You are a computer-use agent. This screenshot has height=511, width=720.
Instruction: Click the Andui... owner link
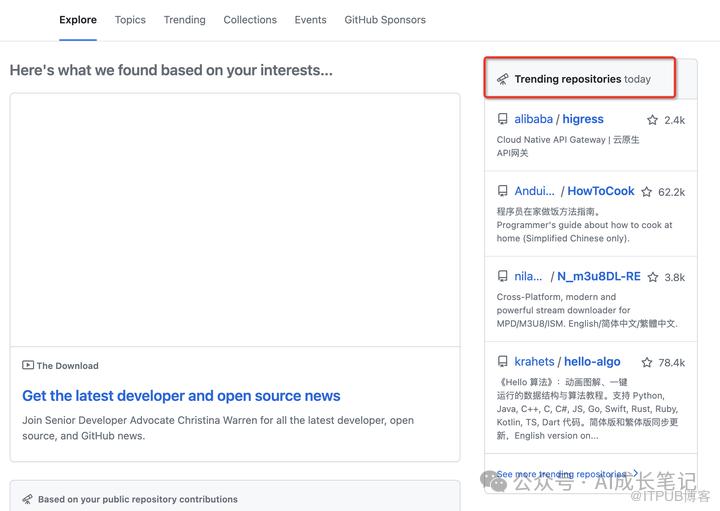tap(534, 191)
